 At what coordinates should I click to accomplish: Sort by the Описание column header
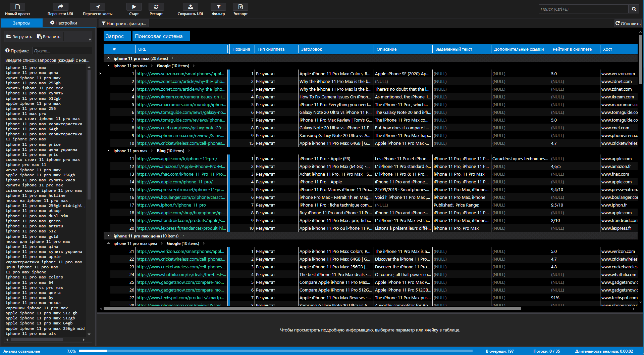403,49
